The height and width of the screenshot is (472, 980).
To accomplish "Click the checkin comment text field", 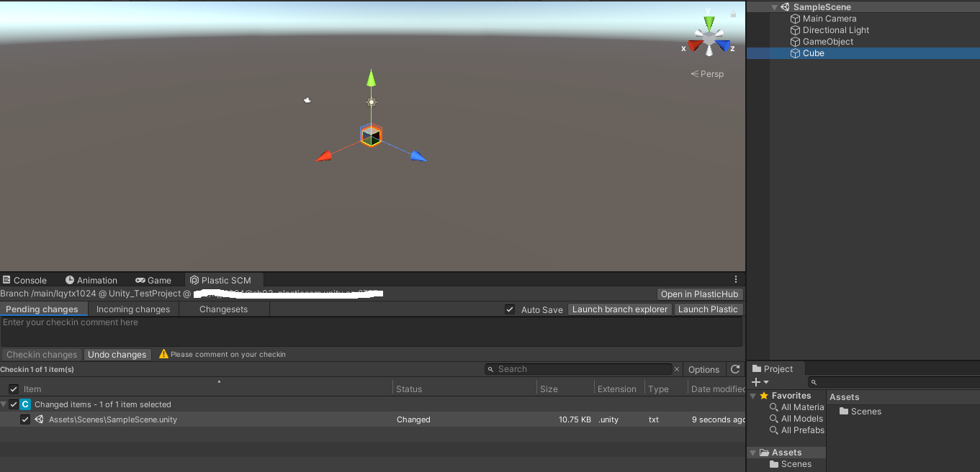I will click(360, 331).
